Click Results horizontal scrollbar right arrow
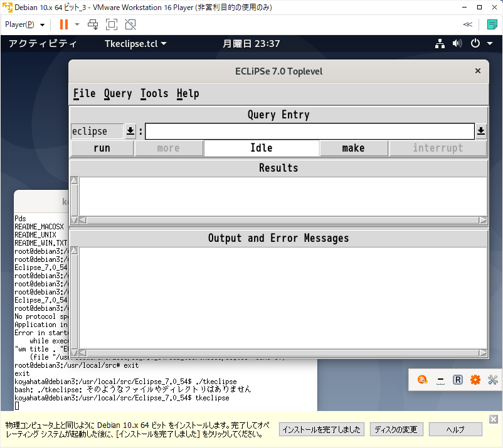The image size is (503, 448). click(483, 220)
